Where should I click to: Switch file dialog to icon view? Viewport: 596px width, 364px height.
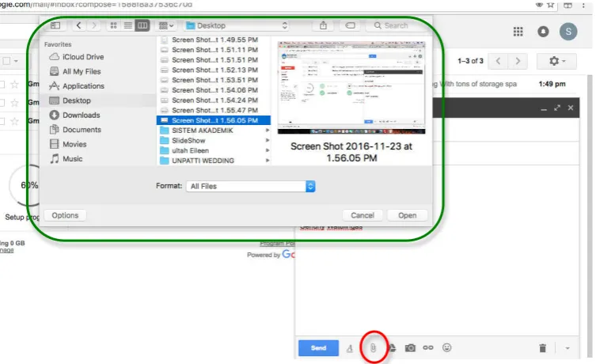pos(113,25)
